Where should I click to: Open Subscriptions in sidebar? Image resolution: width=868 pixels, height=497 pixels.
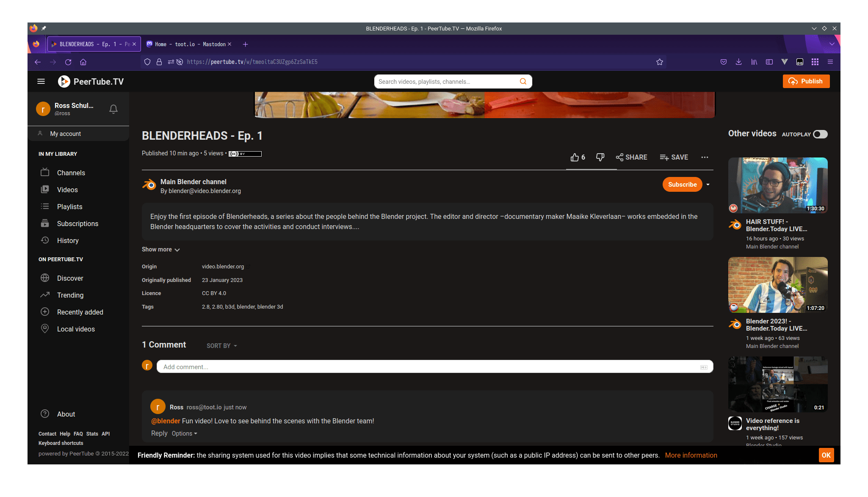pos(78,224)
